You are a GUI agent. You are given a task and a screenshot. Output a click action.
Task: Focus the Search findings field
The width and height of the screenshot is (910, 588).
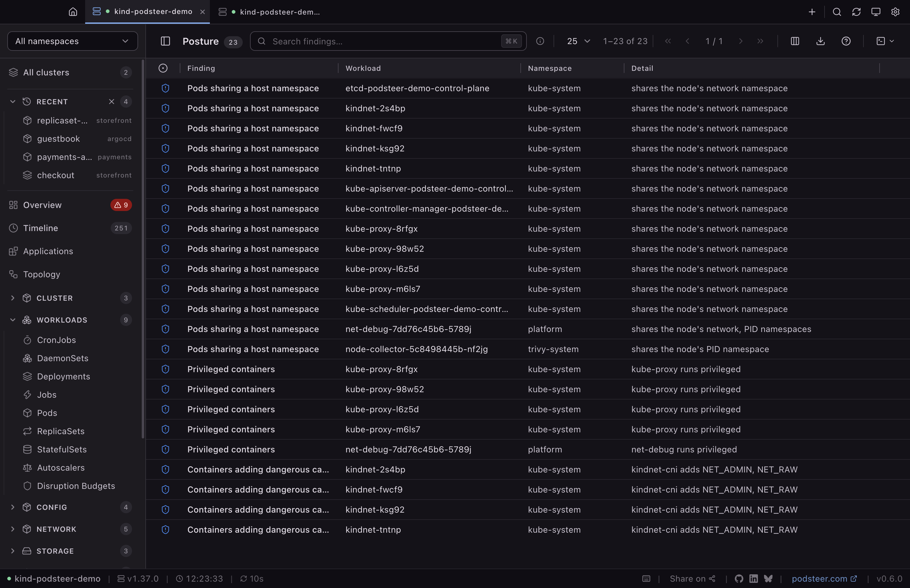(388, 41)
